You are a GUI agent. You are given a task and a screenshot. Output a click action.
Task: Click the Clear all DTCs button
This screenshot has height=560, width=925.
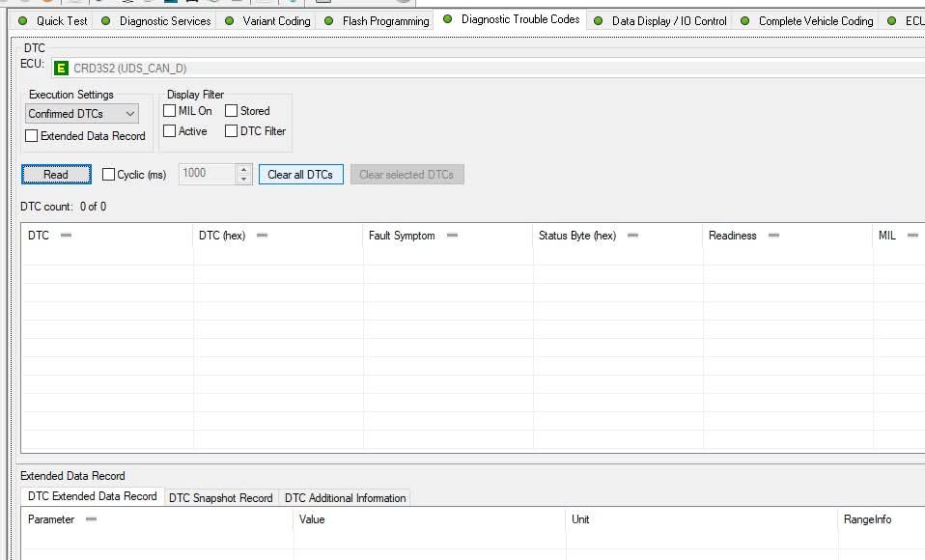pos(301,175)
